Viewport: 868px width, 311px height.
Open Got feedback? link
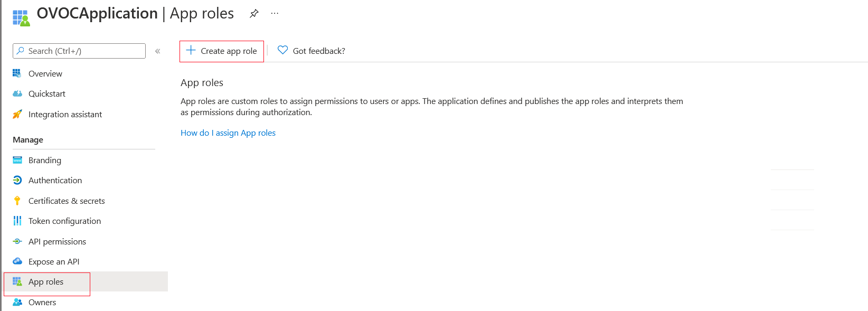pos(319,51)
